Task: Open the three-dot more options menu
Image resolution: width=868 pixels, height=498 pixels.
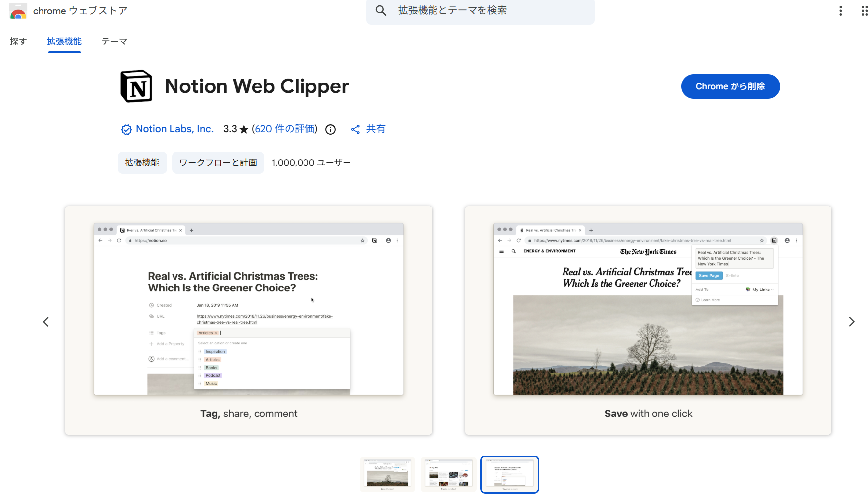Action: (x=840, y=11)
